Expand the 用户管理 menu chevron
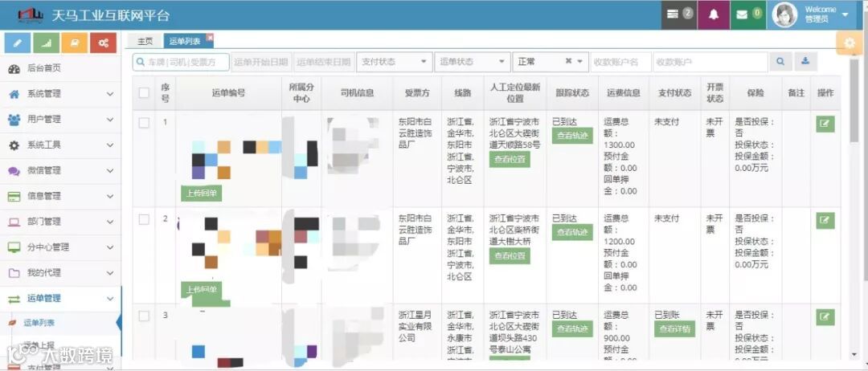The height and width of the screenshot is (371, 868). click(x=109, y=120)
